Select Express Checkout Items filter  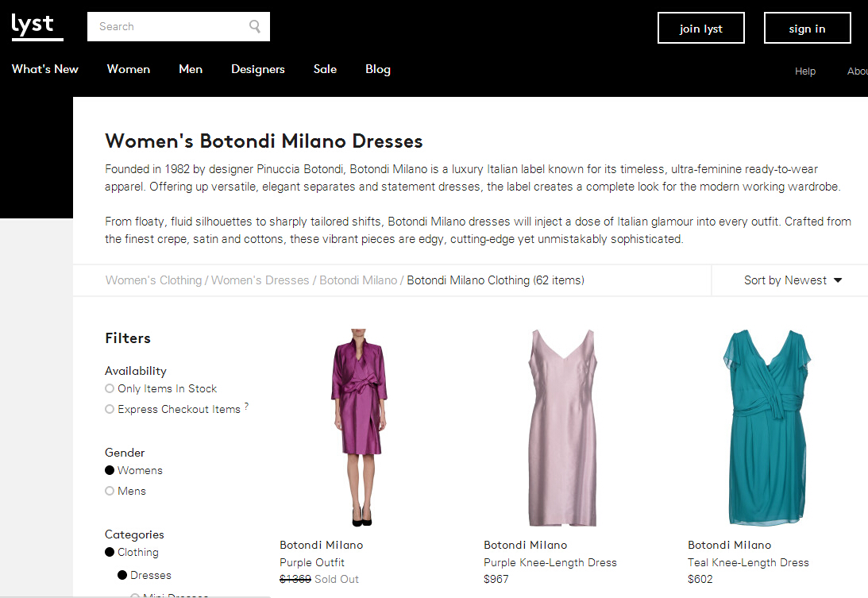(x=172, y=409)
